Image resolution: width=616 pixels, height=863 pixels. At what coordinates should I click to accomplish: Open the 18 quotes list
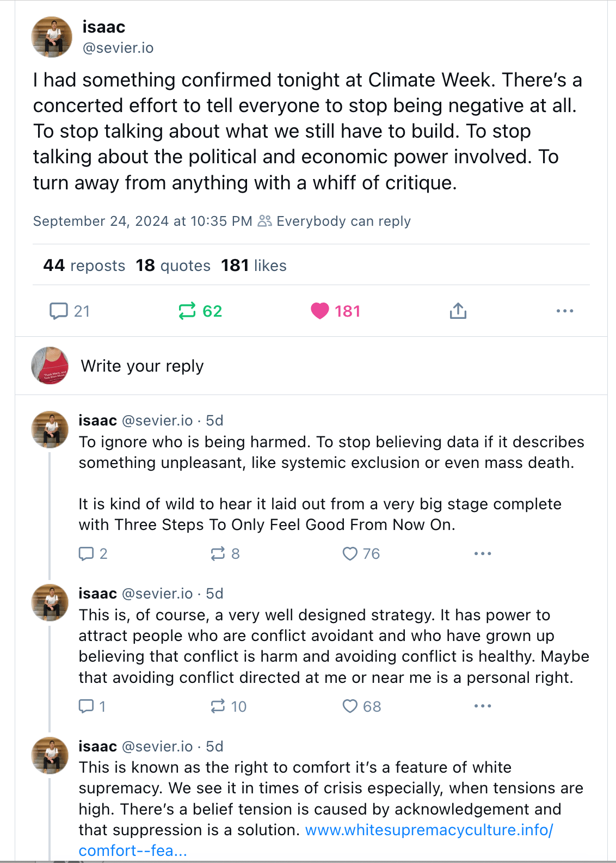coord(173,266)
